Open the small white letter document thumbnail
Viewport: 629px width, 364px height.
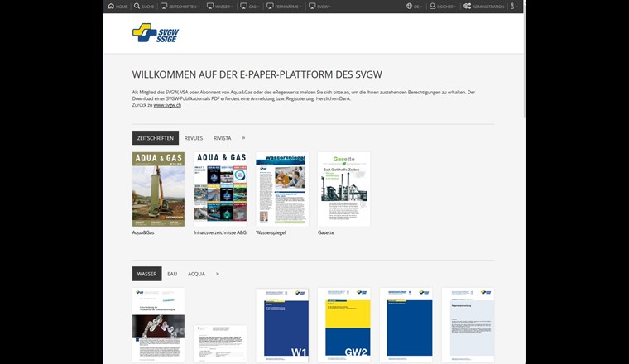220,344
